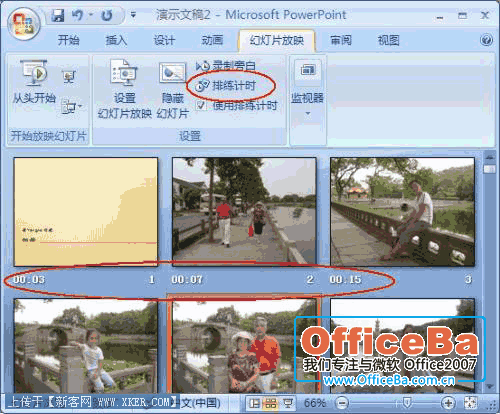
Task: Open PowerPoint Help icon
Action: (486, 40)
